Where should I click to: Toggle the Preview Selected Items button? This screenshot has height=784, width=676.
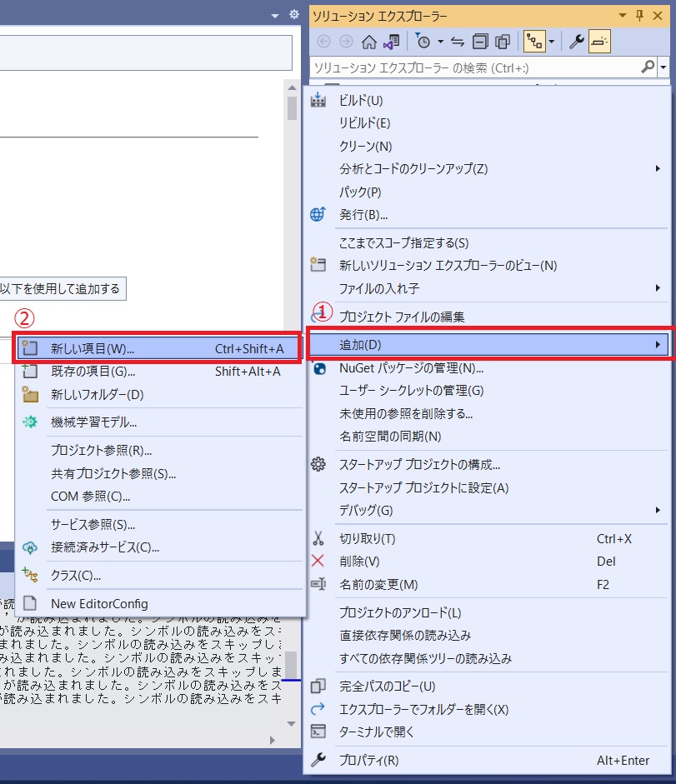pos(599,42)
